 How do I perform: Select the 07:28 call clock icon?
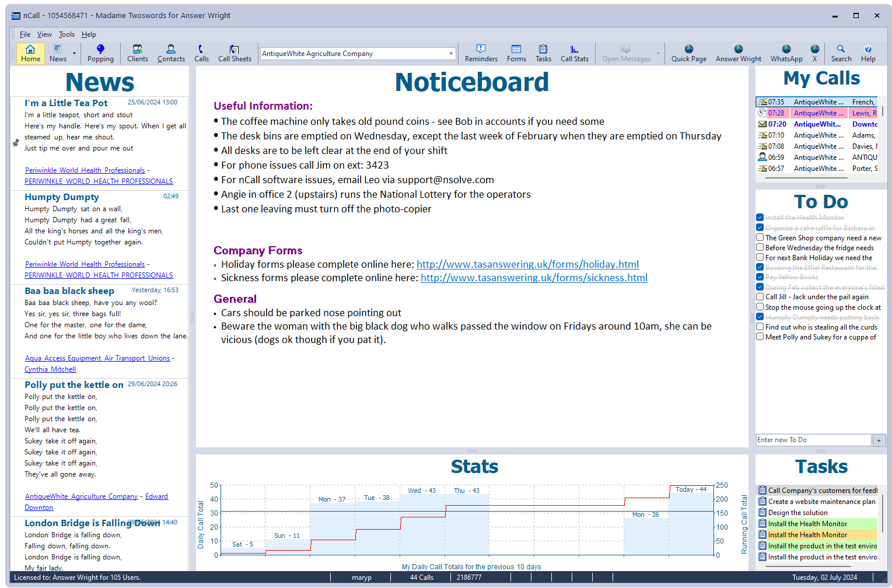762,113
